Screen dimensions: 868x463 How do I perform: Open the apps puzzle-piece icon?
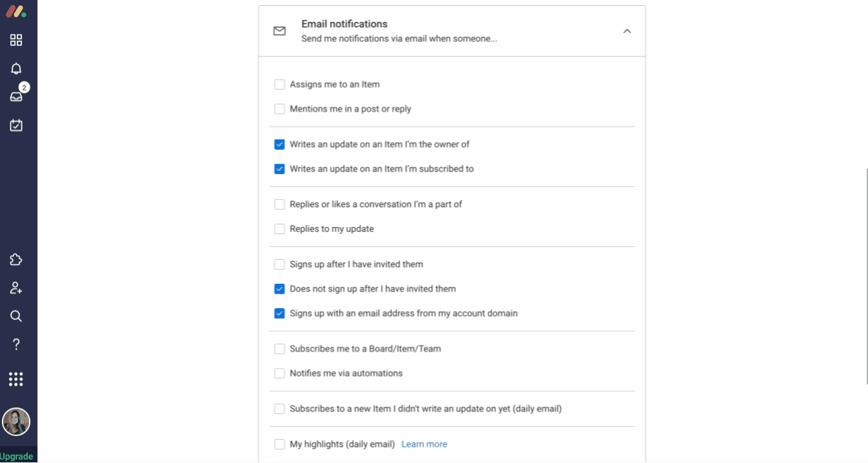click(16, 260)
